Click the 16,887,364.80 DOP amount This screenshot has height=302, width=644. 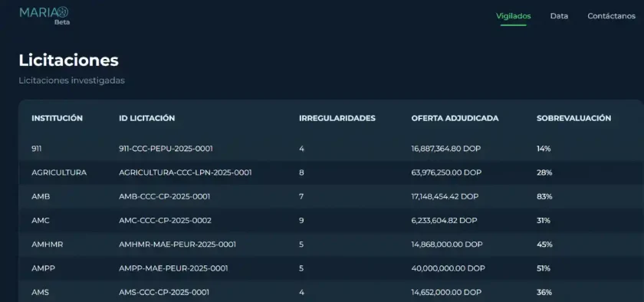tap(445, 149)
